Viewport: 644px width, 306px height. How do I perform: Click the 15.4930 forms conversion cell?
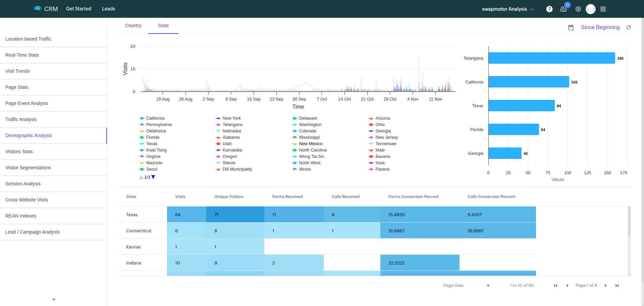click(x=420, y=215)
